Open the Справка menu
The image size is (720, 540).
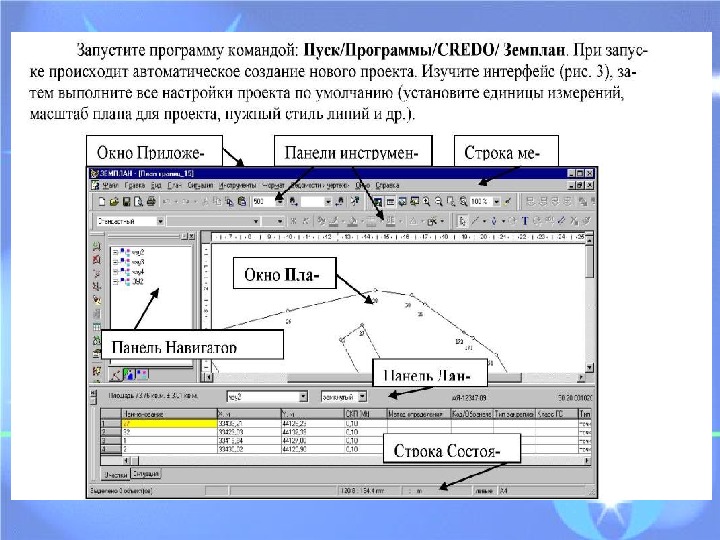pos(388,186)
